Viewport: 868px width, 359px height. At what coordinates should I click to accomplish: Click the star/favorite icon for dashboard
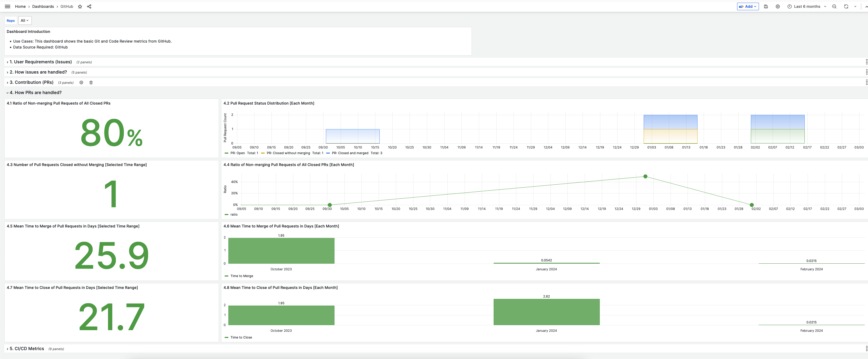pos(80,6)
